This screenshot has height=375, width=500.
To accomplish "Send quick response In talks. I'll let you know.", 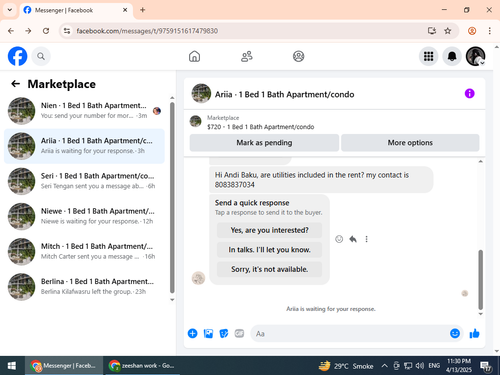I will [x=269, y=250].
